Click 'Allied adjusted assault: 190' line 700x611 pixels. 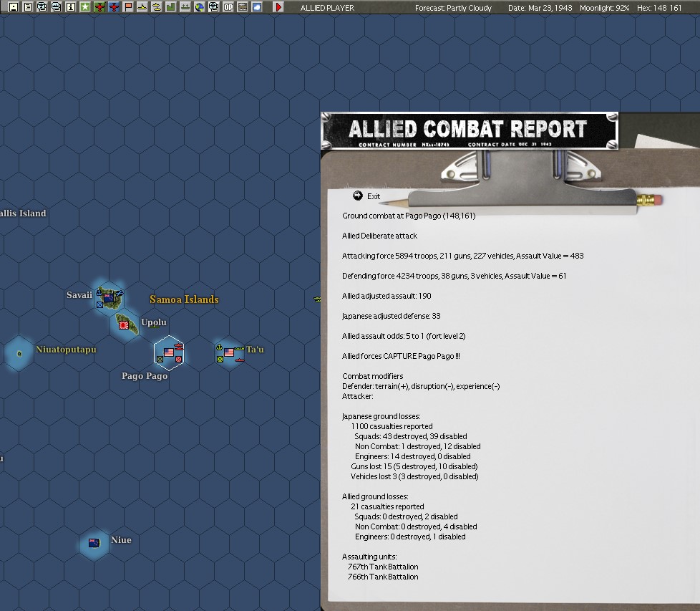387,296
